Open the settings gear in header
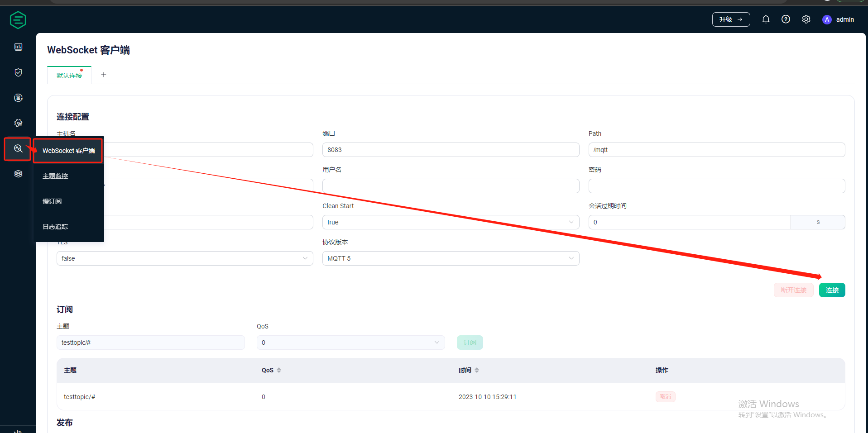 click(806, 19)
